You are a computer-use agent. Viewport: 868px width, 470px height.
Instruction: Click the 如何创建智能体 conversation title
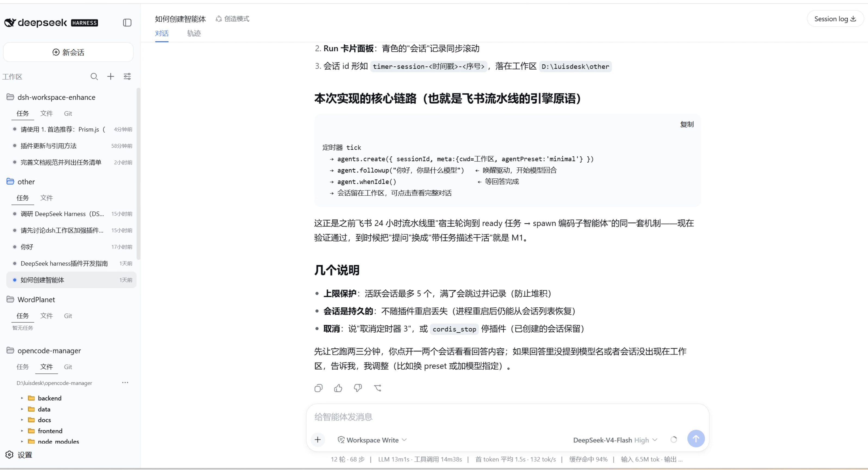[180, 19]
